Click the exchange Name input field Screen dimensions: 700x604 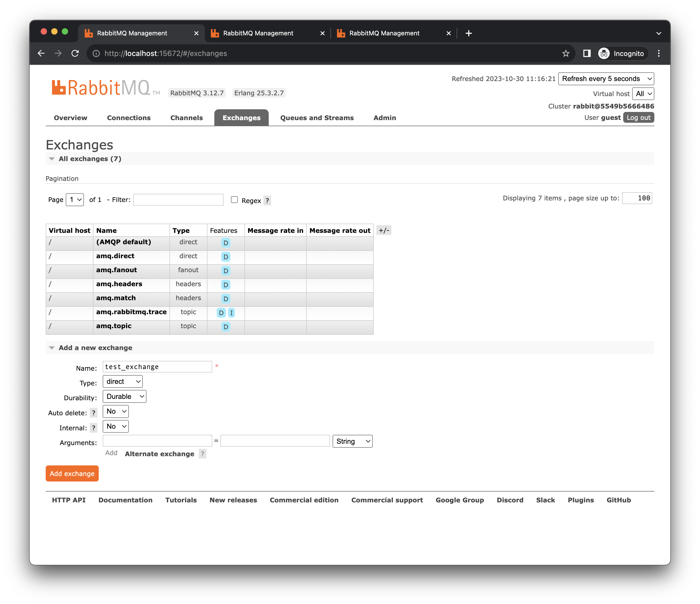coord(157,367)
